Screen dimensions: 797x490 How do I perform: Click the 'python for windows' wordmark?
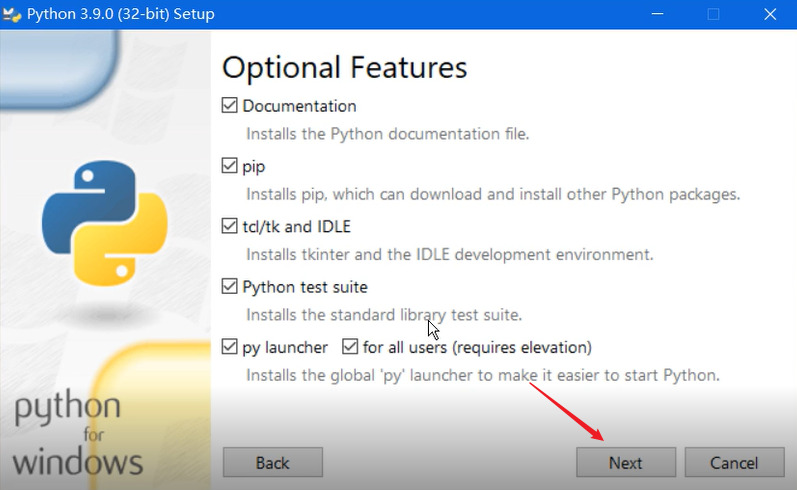pyautogui.click(x=78, y=436)
